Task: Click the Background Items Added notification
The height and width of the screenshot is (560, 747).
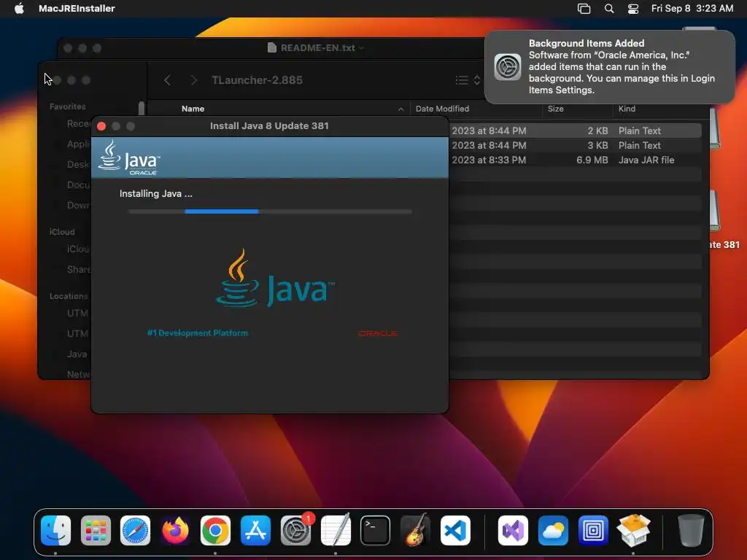Action: coord(610,66)
